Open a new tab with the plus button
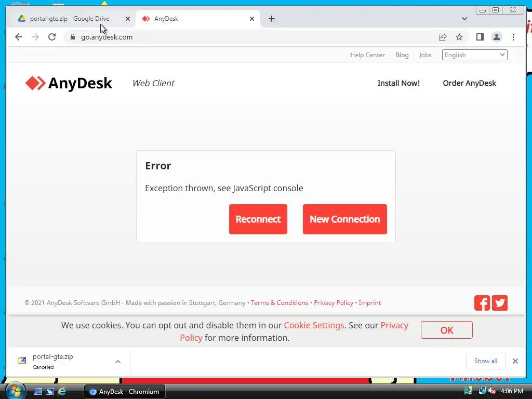The height and width of the screenshot is (399, 532). pos(271,19)
